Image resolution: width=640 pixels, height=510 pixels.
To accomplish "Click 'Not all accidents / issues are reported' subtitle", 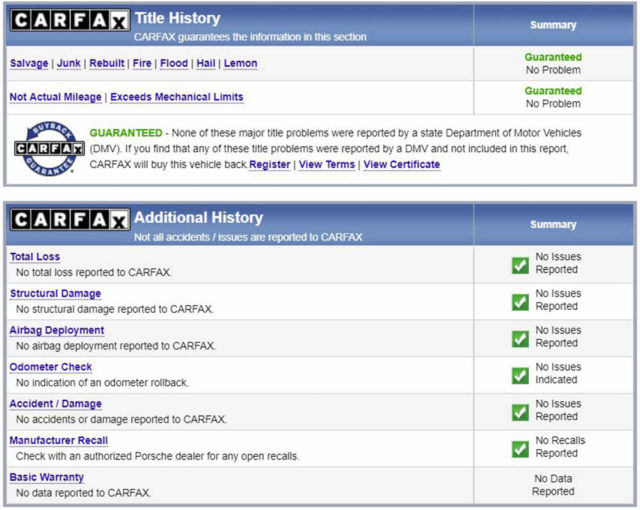I will [248, 237].
